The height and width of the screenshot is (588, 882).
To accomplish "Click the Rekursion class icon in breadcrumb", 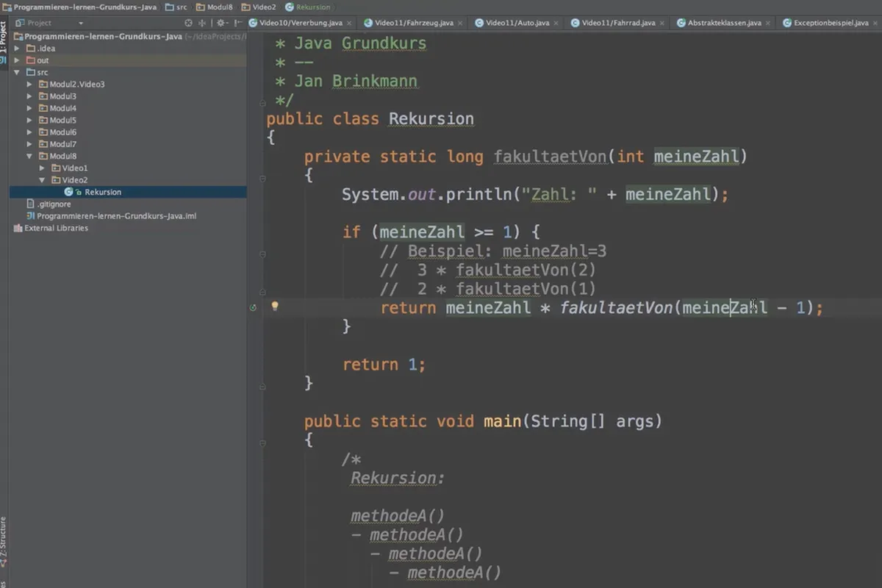I will click(x=290, y=7).
